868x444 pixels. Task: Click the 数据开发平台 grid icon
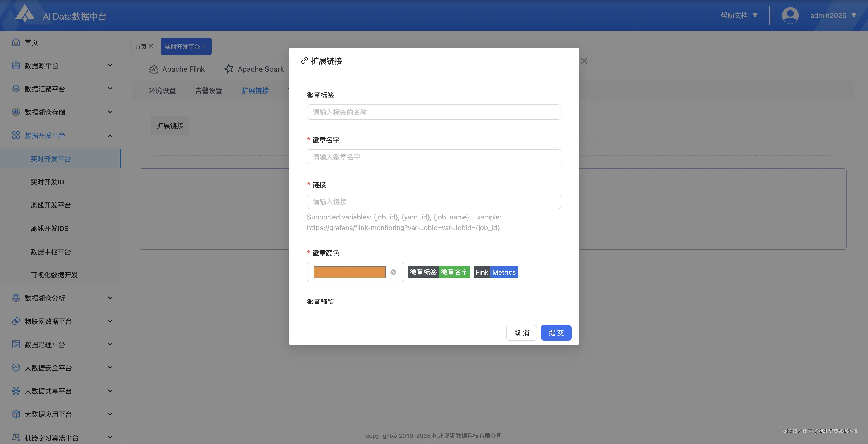pos(16,135)
